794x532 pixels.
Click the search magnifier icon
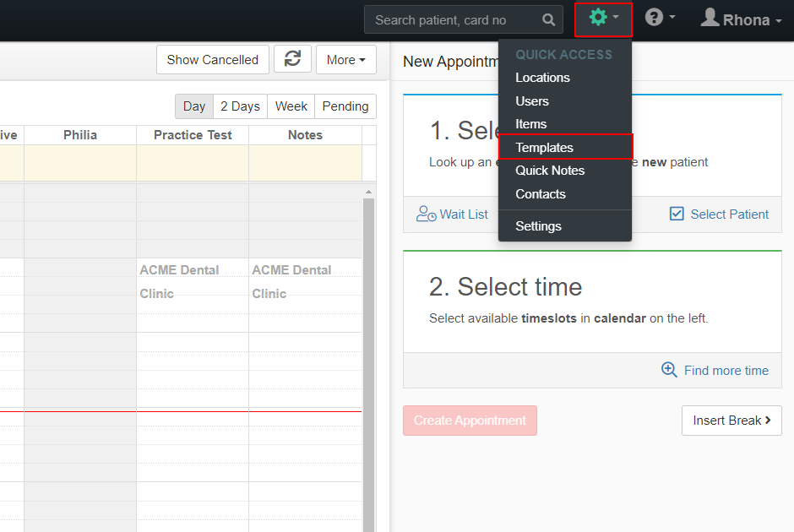(548, 19)
